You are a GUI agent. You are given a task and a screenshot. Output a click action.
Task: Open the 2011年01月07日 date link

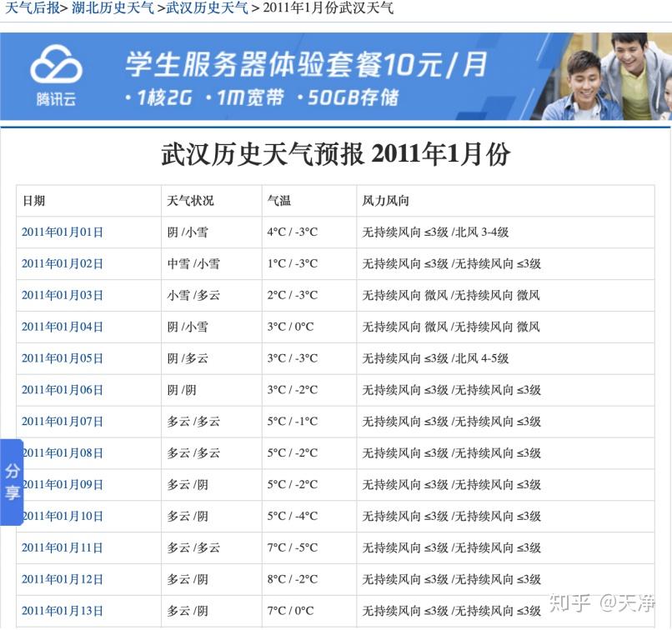click(63, 422)
